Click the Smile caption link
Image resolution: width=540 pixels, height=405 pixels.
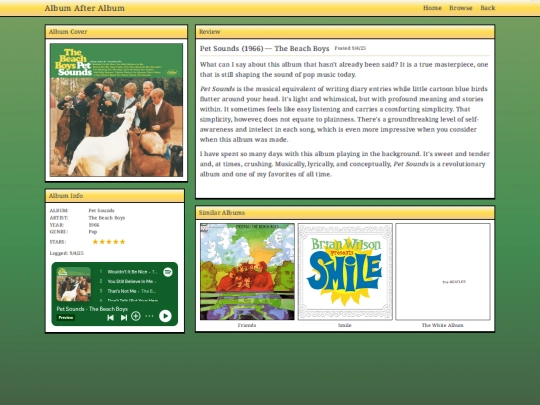coord(345,325)
